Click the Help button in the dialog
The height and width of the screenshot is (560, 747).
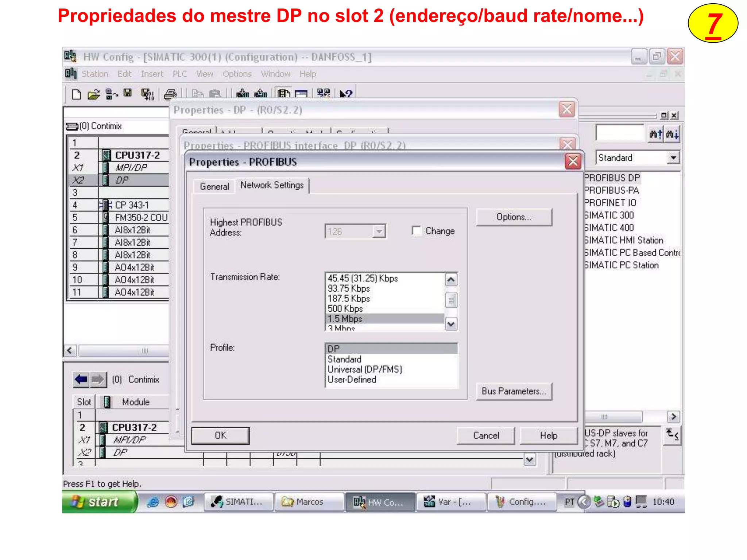pyautogui.click(x=549, y=435)
